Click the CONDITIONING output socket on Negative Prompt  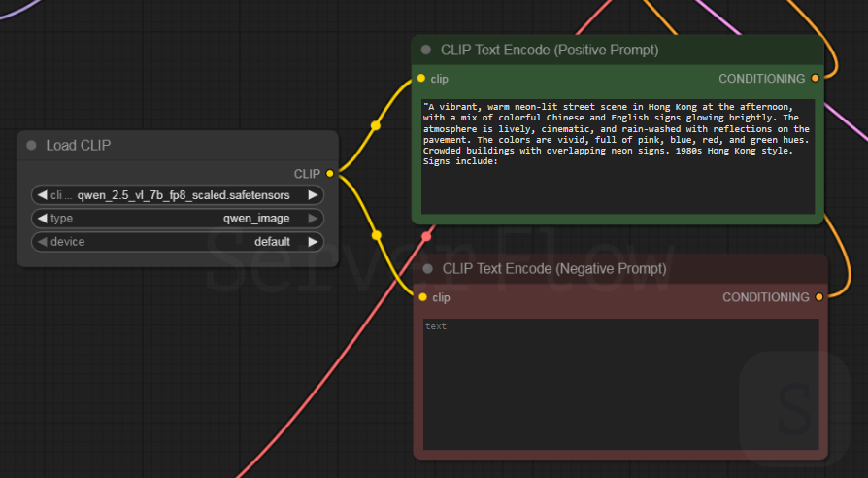tap(819, 297)
